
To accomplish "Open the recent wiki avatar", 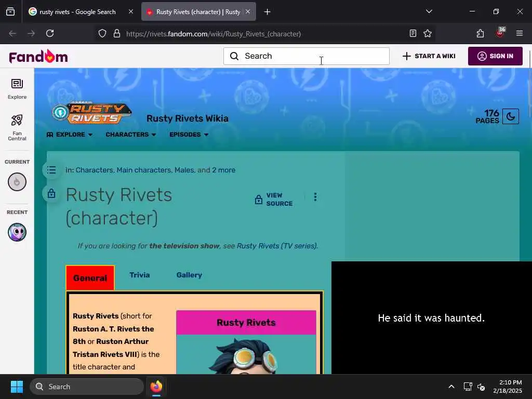I will coord(17,232).
